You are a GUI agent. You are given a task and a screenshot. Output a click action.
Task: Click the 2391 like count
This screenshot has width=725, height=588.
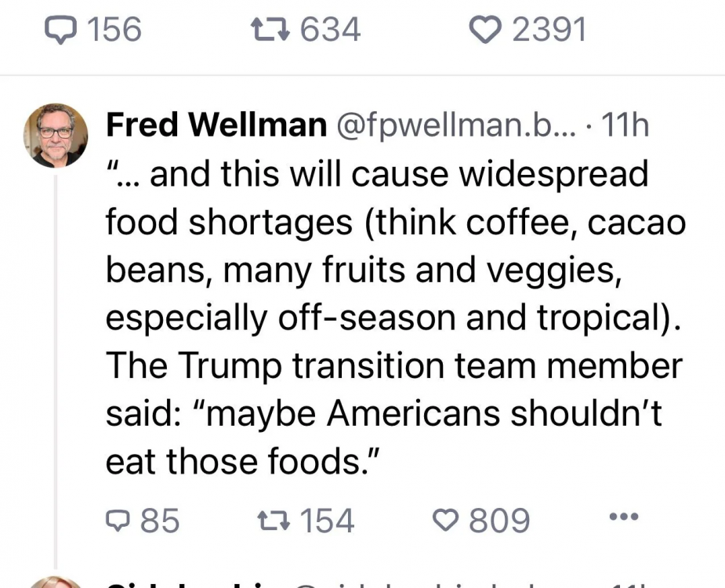(x=549, y=31)
